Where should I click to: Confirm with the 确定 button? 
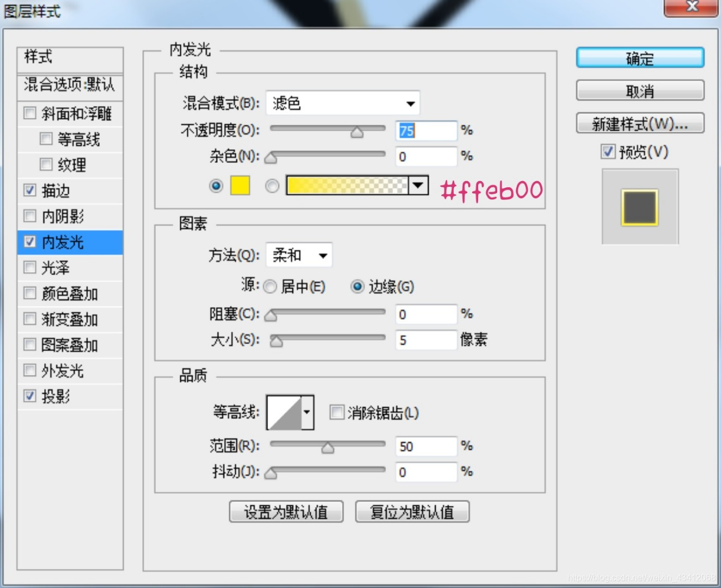click(x=640, y=58)
